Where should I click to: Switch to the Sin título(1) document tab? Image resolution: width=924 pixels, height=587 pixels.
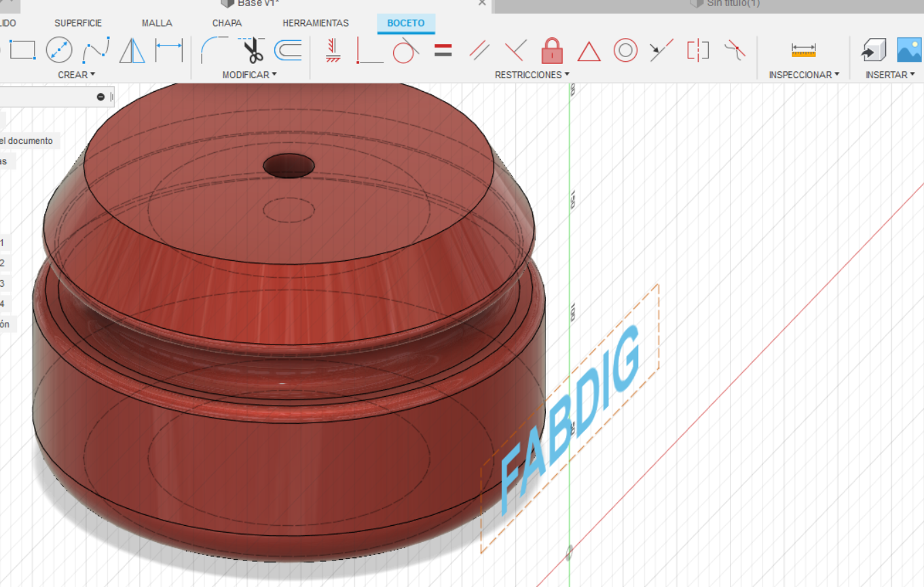724,3
